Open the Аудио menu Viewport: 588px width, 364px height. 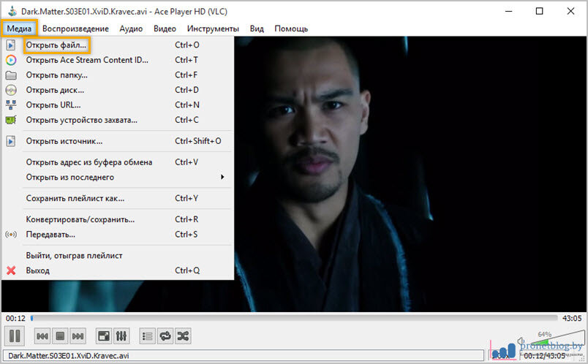131,29
